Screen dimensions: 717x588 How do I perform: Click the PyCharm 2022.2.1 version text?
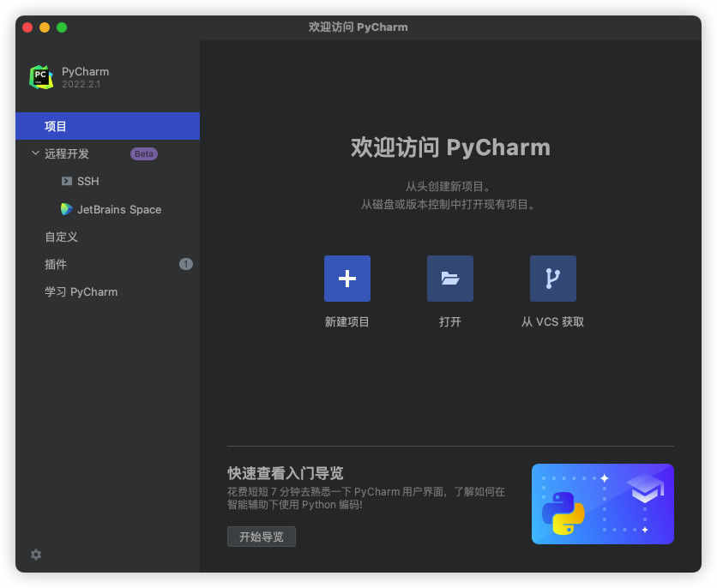pyautogui.click(x=81, y=84)
